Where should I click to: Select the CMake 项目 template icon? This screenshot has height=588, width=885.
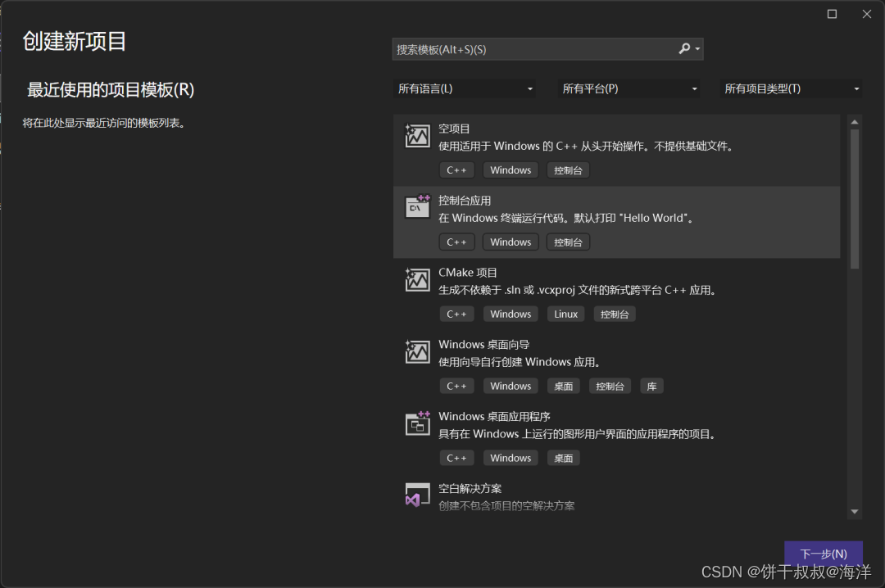click(417, 280)
